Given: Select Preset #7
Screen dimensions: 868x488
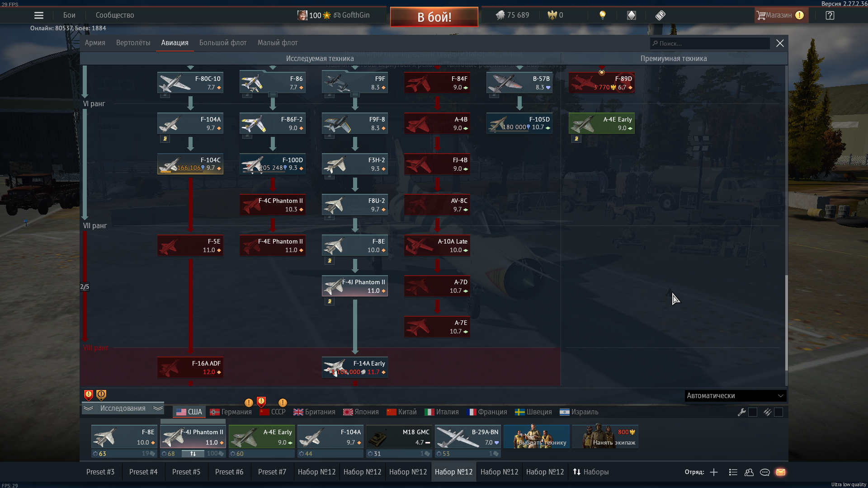Looking at the screenshot, I should pos(272,472).
